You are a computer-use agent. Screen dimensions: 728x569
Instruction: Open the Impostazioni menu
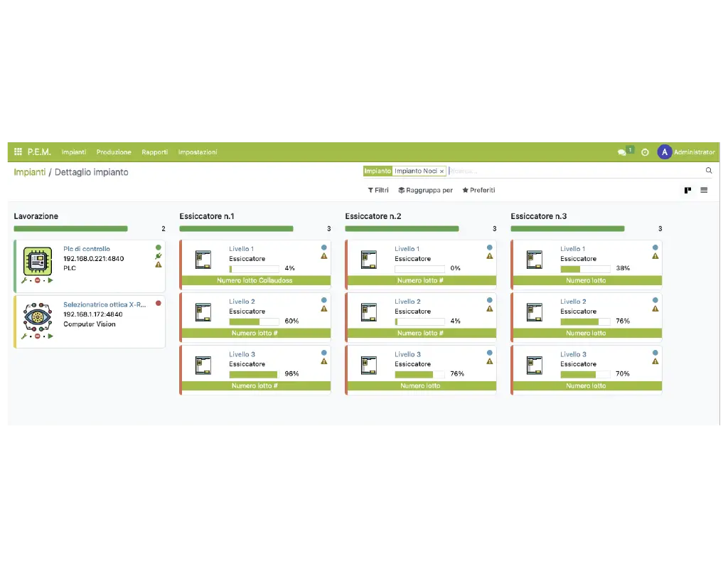pos(198,152)
